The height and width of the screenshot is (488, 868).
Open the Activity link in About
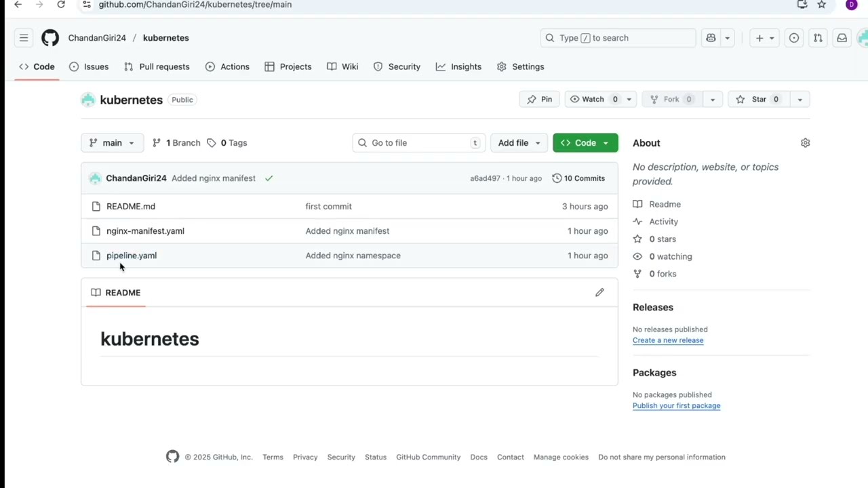tap(656, 222)
